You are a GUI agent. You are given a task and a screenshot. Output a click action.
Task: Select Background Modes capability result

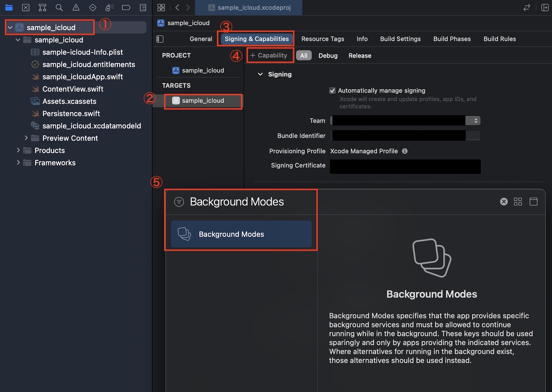click(x=241, y=234)
